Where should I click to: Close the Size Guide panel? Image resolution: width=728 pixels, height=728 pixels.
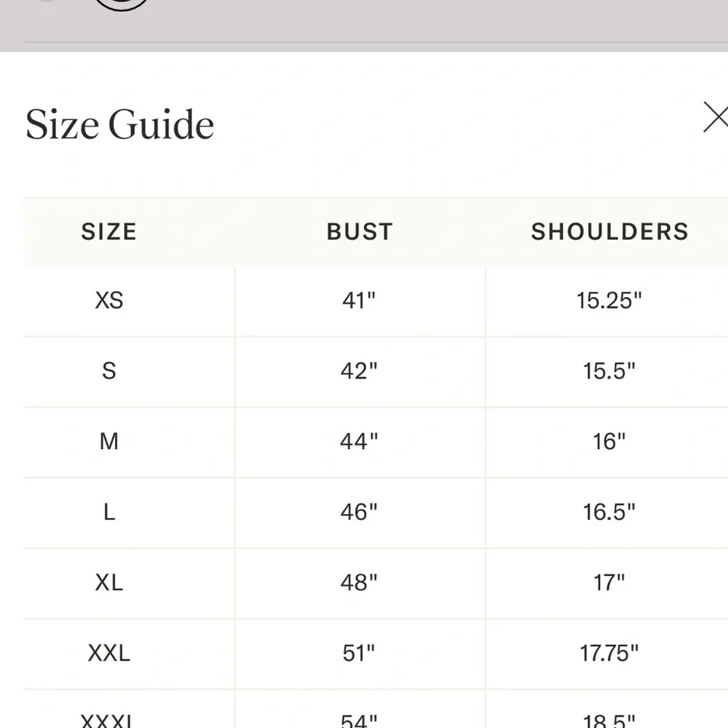click(x=716, y=118)
